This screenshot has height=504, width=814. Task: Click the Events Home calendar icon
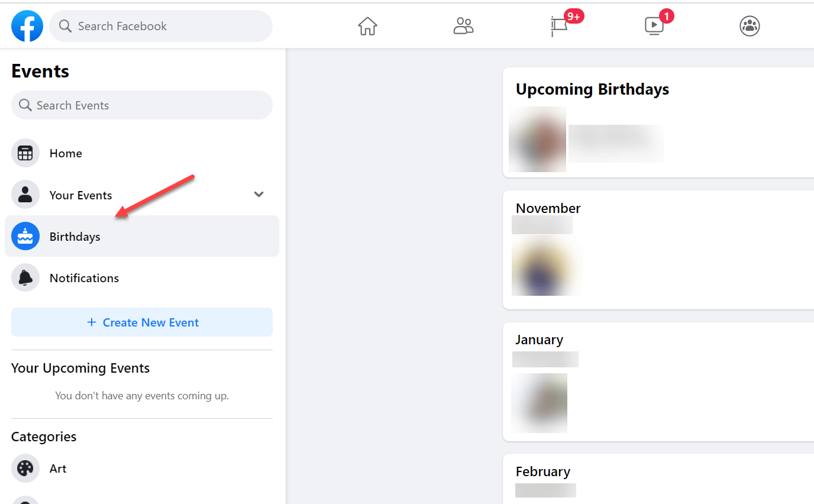click(x=25, y=153)
